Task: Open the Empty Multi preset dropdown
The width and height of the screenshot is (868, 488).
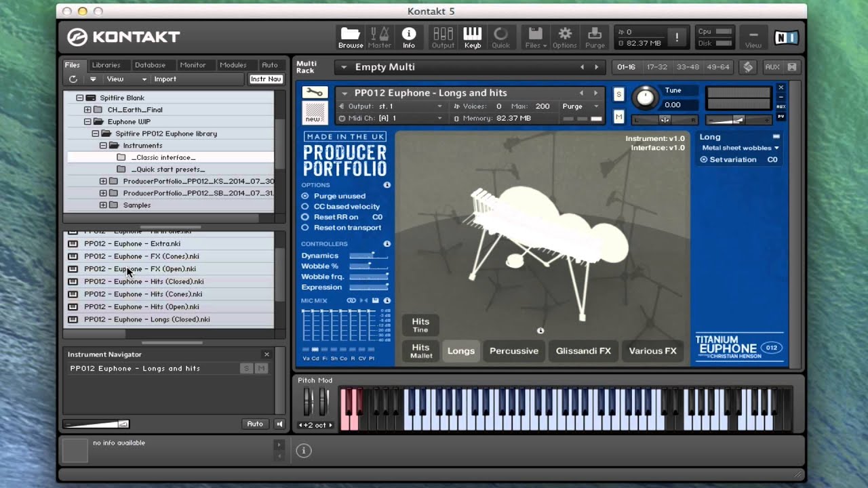Action: (344, 67)
